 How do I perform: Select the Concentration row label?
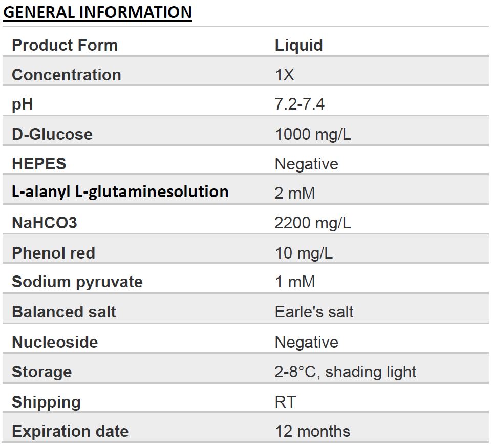click(67, 75)
